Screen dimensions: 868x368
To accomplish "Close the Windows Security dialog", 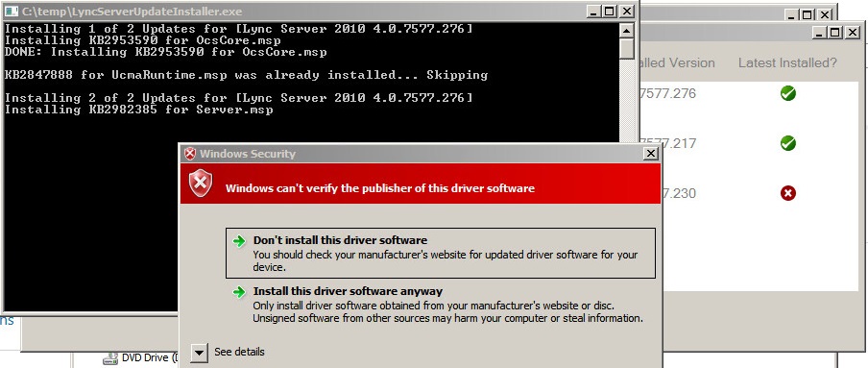I will 651,154.
